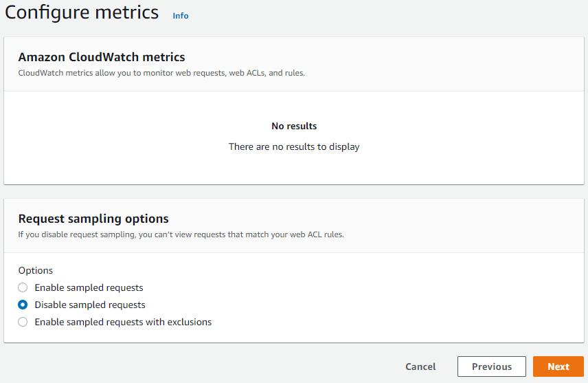This screenshot has width=588, height=383.
Task: Click empty results area below No results message
Action: point(294,168)
